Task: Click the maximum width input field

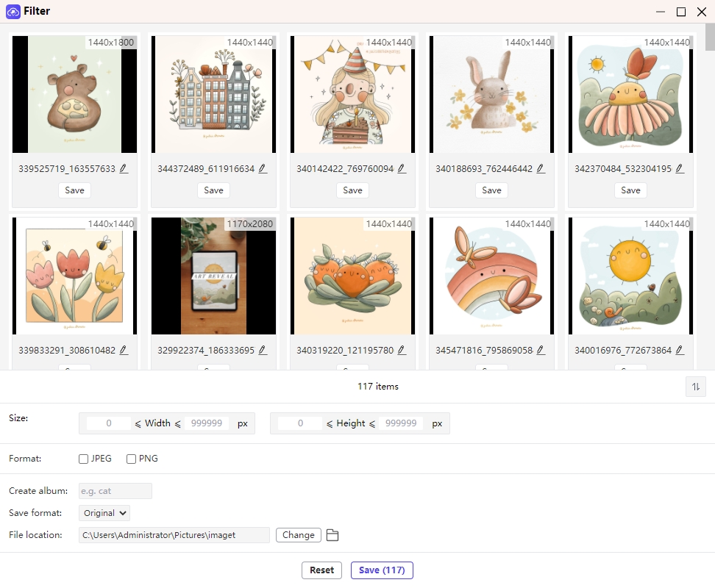Action: coord(207,423)
